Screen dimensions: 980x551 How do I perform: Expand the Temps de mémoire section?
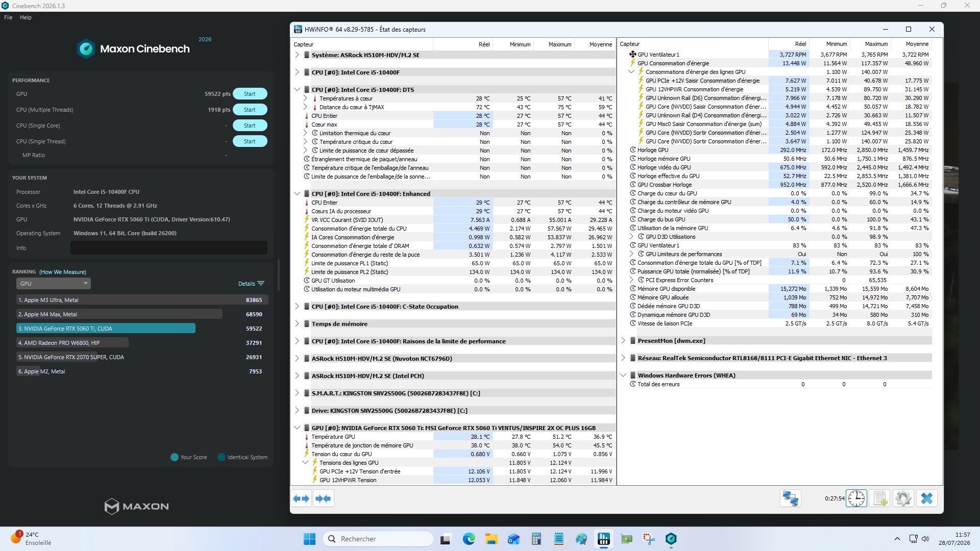coord(297,323)
